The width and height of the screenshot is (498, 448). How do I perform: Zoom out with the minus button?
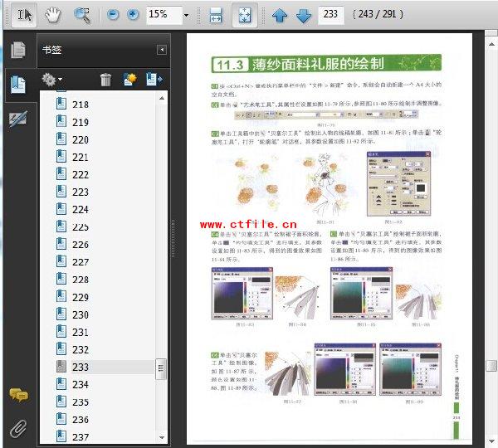(113, 15)
